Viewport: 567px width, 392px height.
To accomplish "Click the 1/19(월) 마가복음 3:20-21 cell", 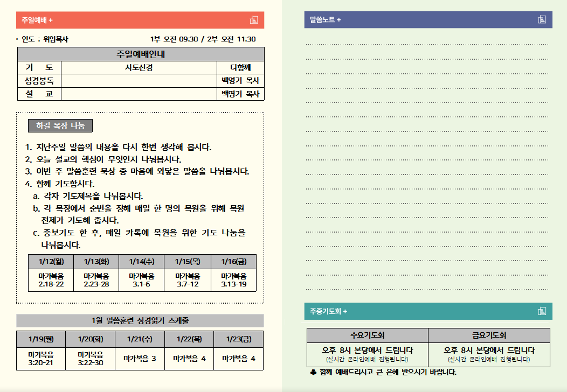I will [x=41, y=359].
